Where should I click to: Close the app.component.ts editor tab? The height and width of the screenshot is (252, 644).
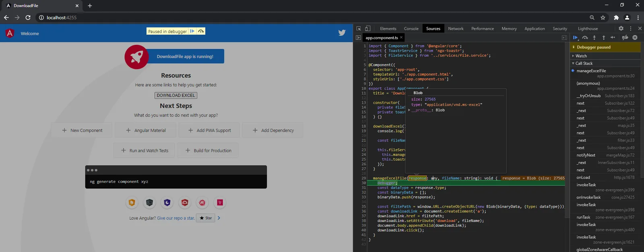point(401,37)
